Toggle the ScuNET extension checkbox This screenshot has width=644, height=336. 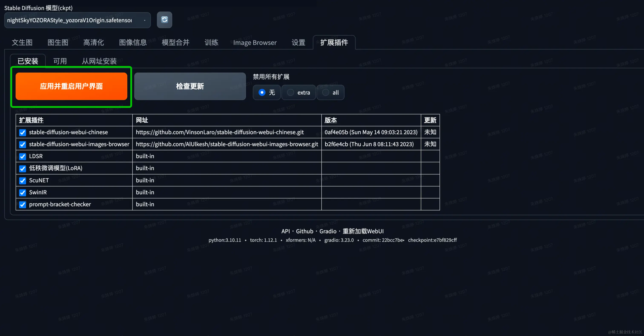[x=23, y=181]
